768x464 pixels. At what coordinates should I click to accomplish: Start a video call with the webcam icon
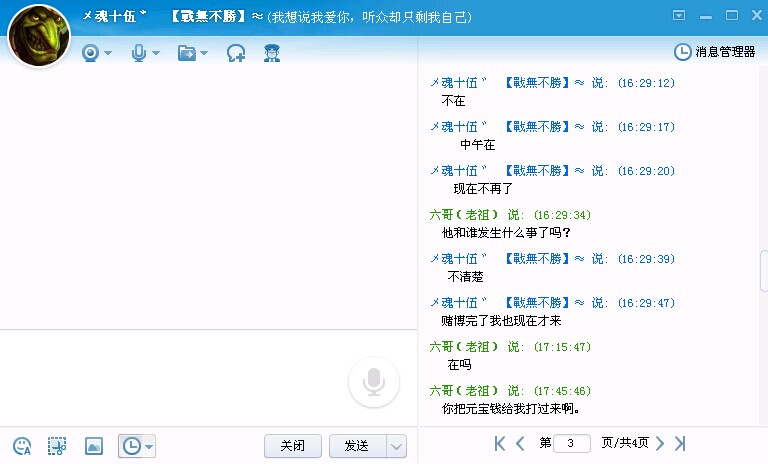tap(91, 53)
